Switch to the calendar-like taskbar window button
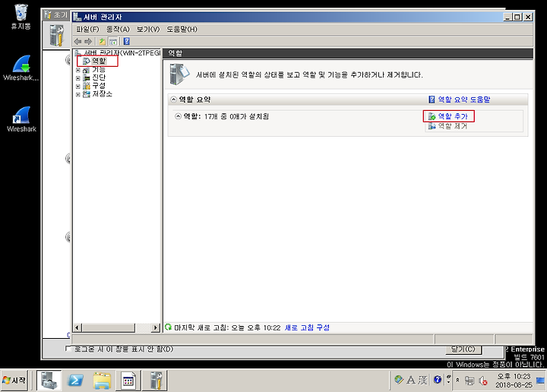The image size is (547, 392). 128,380
